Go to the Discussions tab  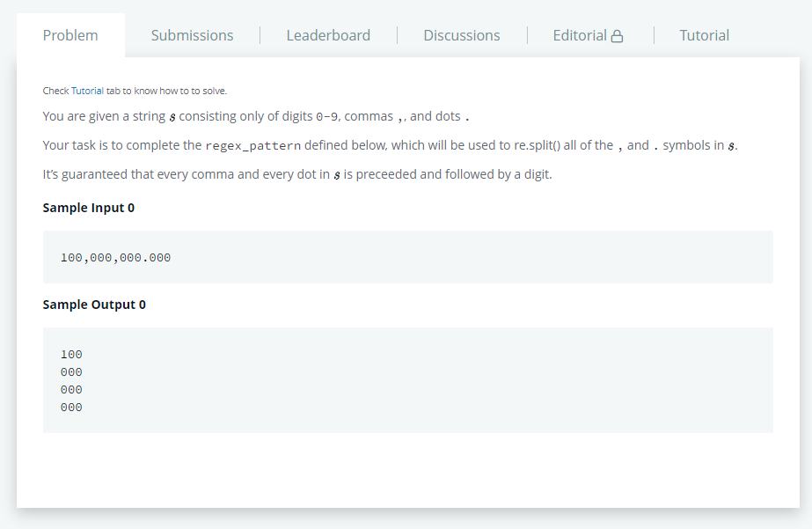[x=461, y=35]
